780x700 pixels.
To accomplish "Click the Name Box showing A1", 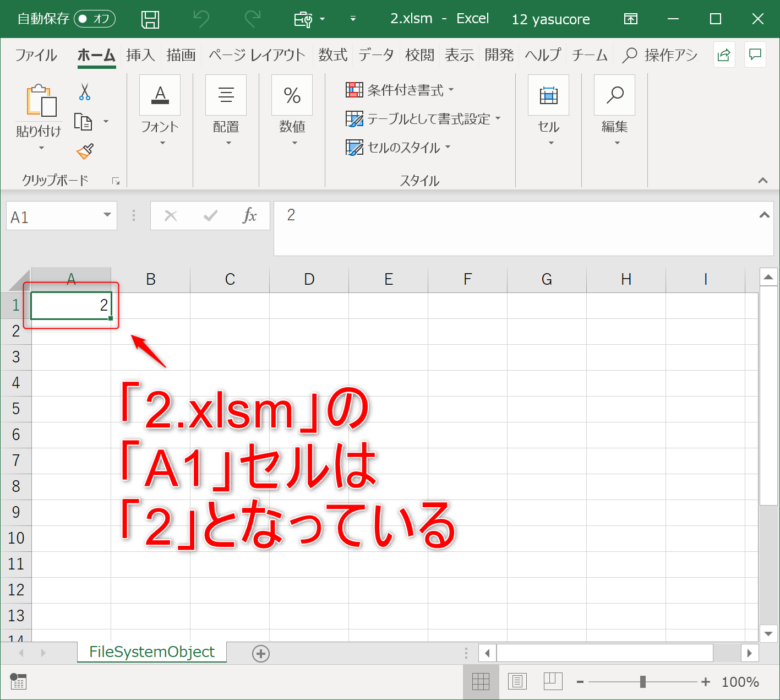I will click(53, 216).
